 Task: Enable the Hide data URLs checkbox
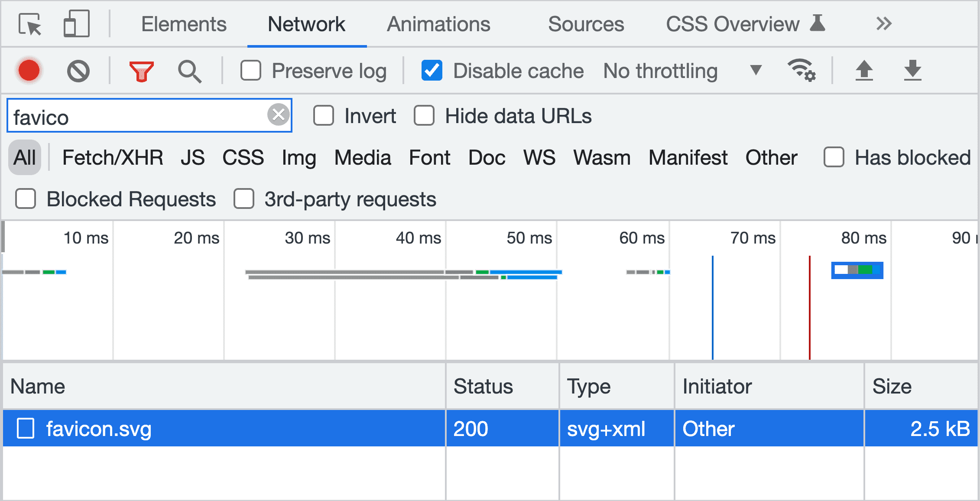click(x=422, y=116)
